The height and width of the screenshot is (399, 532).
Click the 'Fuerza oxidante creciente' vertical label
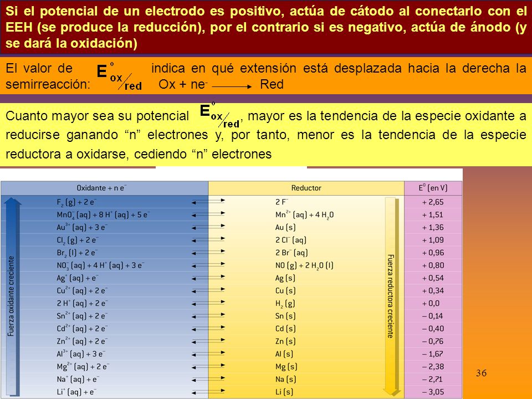pyautogui.click(x=11, y=296)
